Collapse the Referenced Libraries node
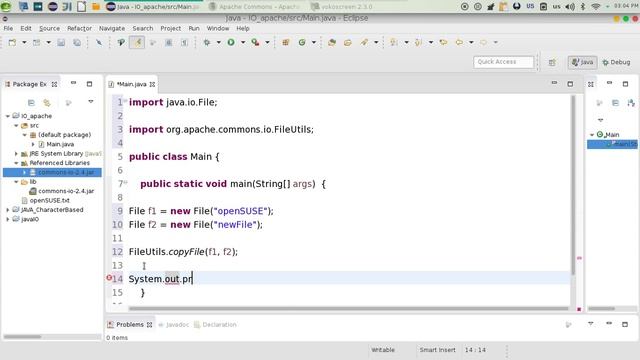Screen dimensions: 640x360 [x=16, y=163]
